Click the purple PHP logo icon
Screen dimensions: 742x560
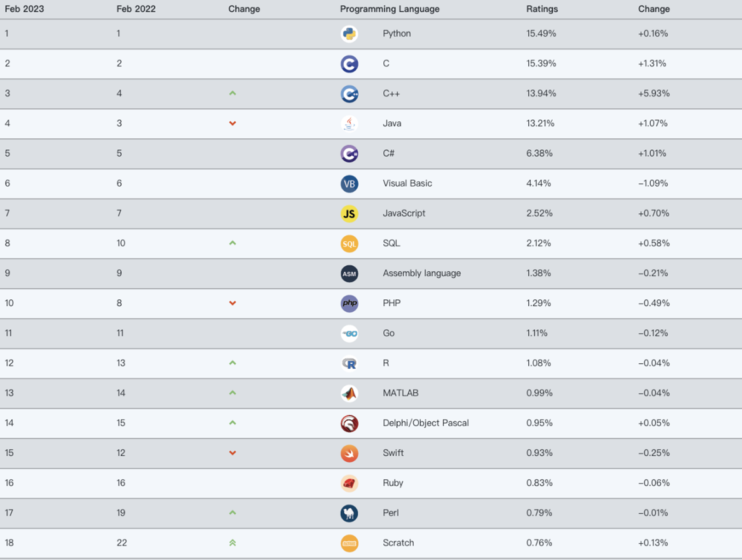pyautogui.click(x=349, y=304)
